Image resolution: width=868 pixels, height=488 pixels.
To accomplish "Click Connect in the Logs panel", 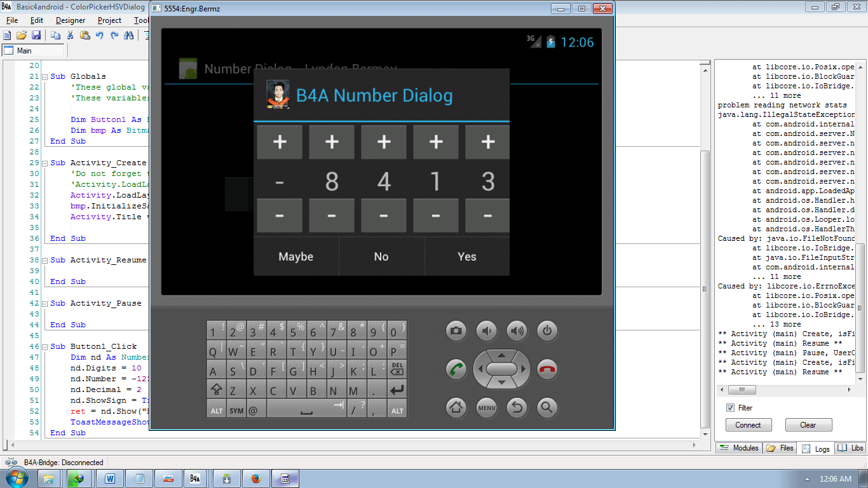I will 748,424.
